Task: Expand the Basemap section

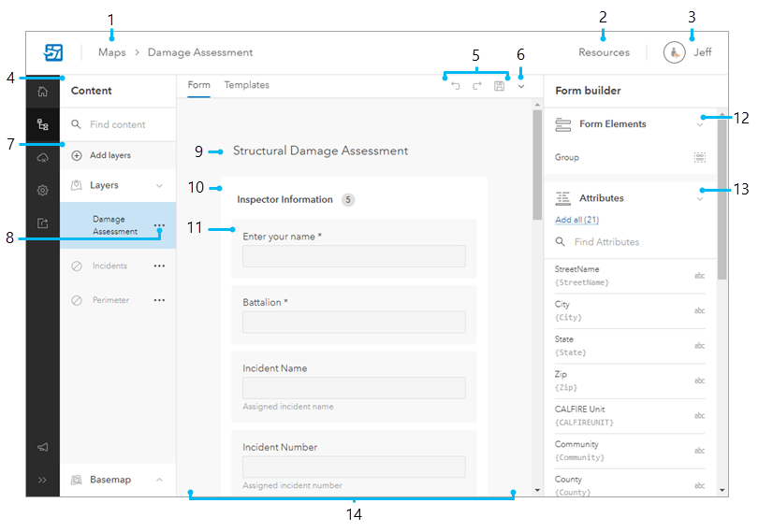Action: click(159, 480)
